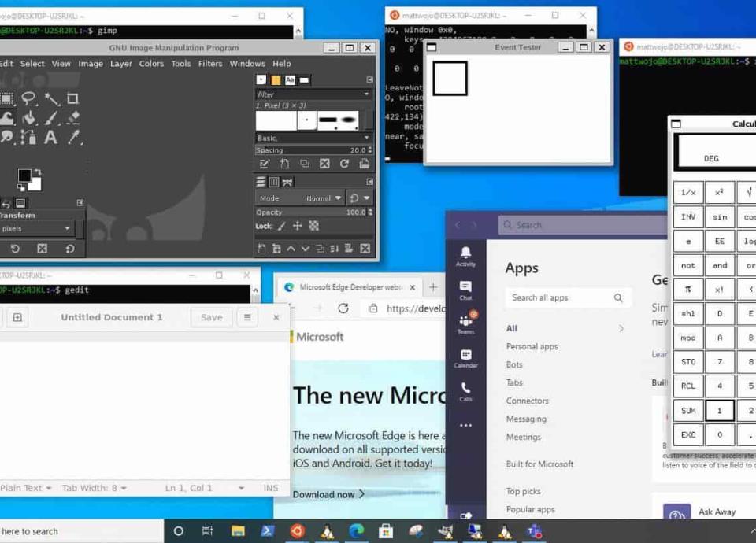Click the delete brush icon

324,164
